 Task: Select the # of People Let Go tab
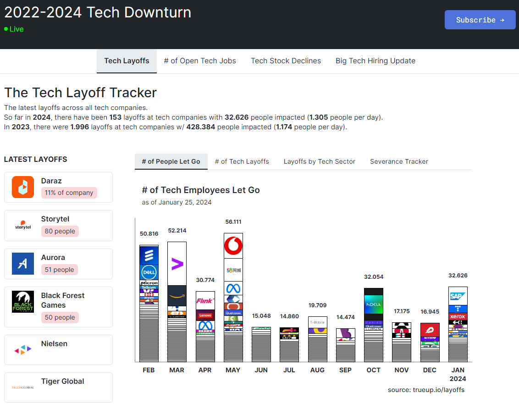(x=171, y=161)
